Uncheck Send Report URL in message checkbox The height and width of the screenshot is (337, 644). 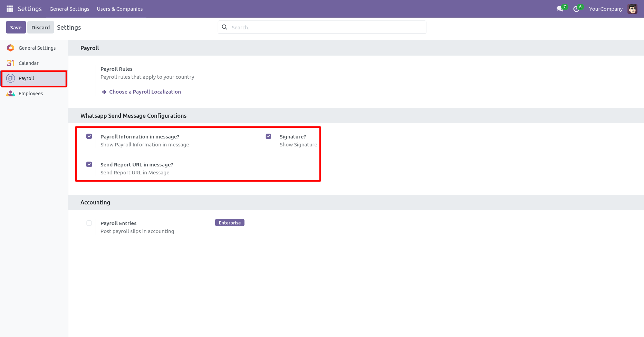[89, 164]
